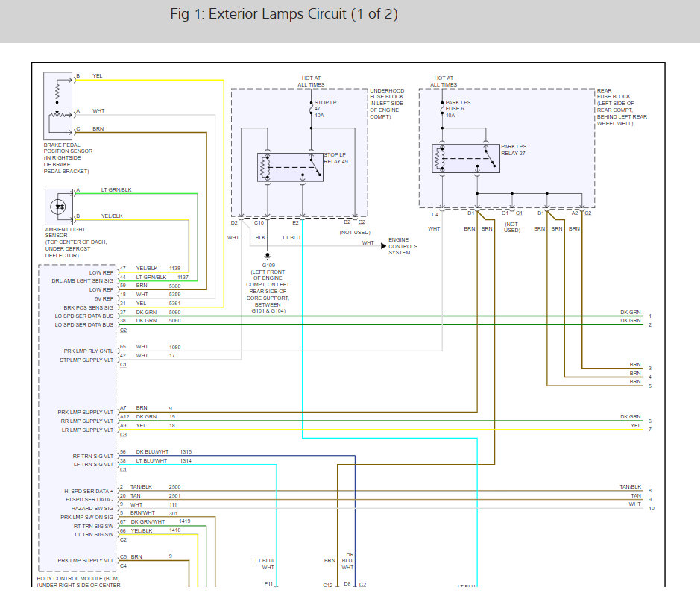Click the '(NOT USED)' note under B2 C2

(x=355, y=232)
